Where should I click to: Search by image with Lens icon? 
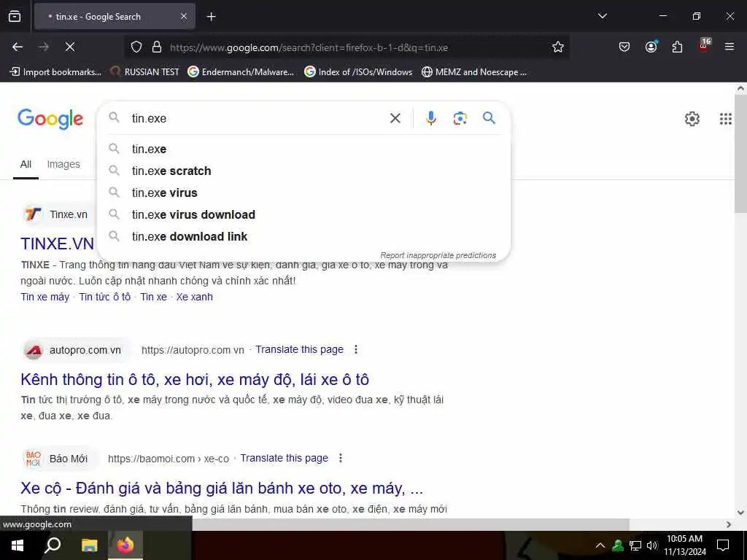[x=460, y=118]
